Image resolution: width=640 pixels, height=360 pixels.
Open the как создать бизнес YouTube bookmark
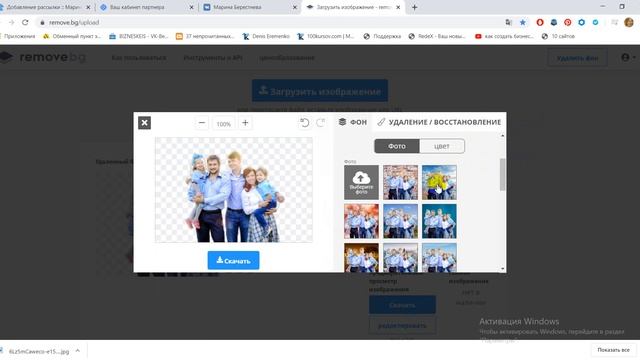tap(504, 36)
